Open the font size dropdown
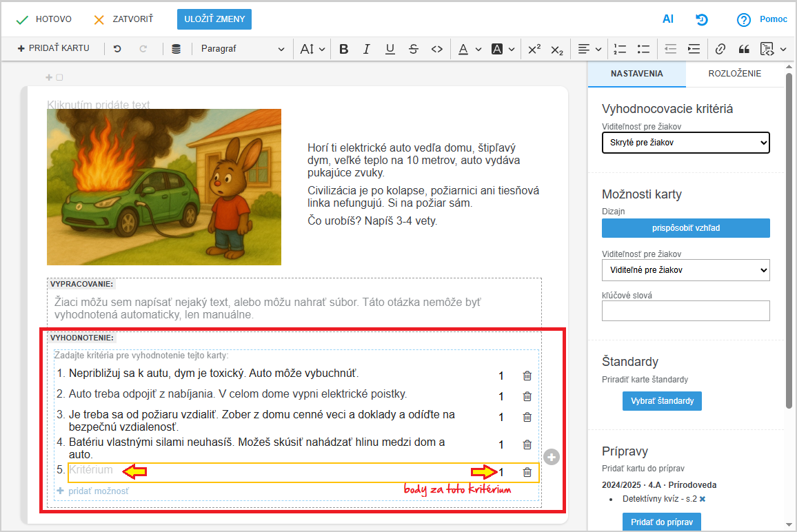The width and height of the screenshot is (797, 532). click(312, 49)
